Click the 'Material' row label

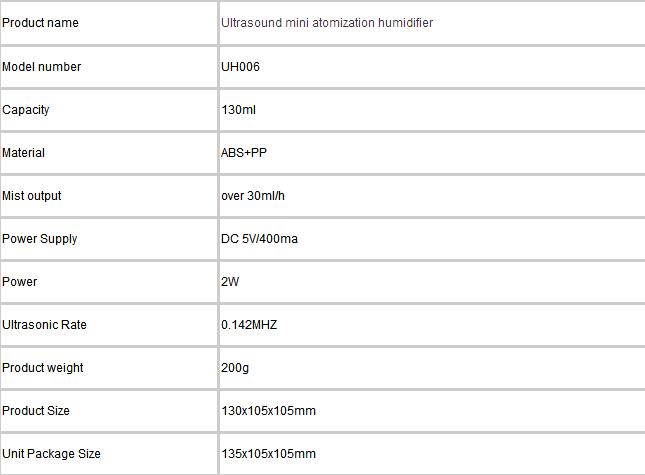[23, 153]
